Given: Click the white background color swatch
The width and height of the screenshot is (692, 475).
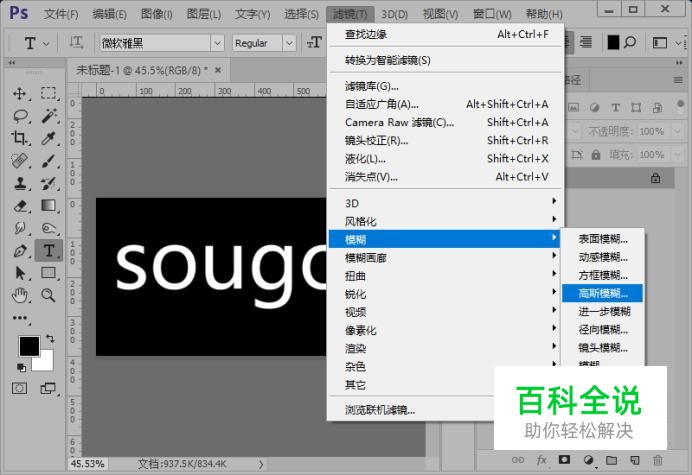Looking at the screenshot, I should click(46, 363).
